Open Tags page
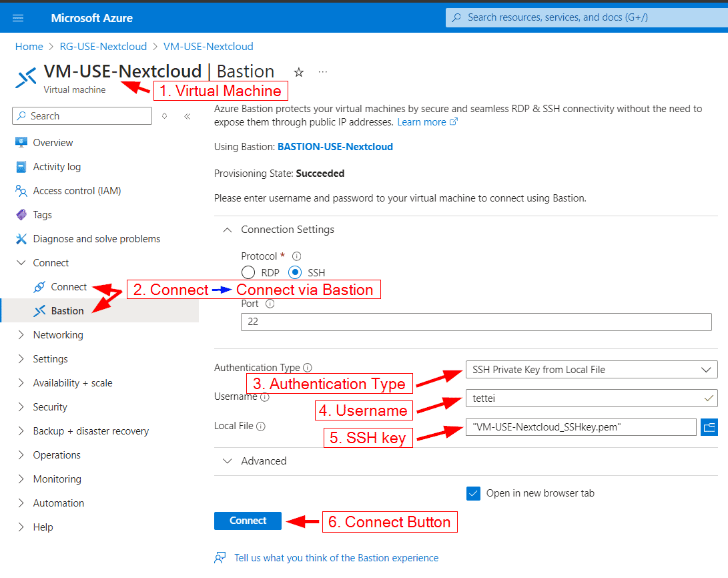728x578 pixels. coord(42,215)
